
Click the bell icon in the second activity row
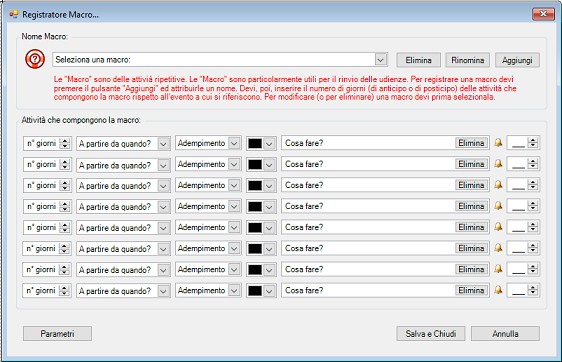click(498, 164)
